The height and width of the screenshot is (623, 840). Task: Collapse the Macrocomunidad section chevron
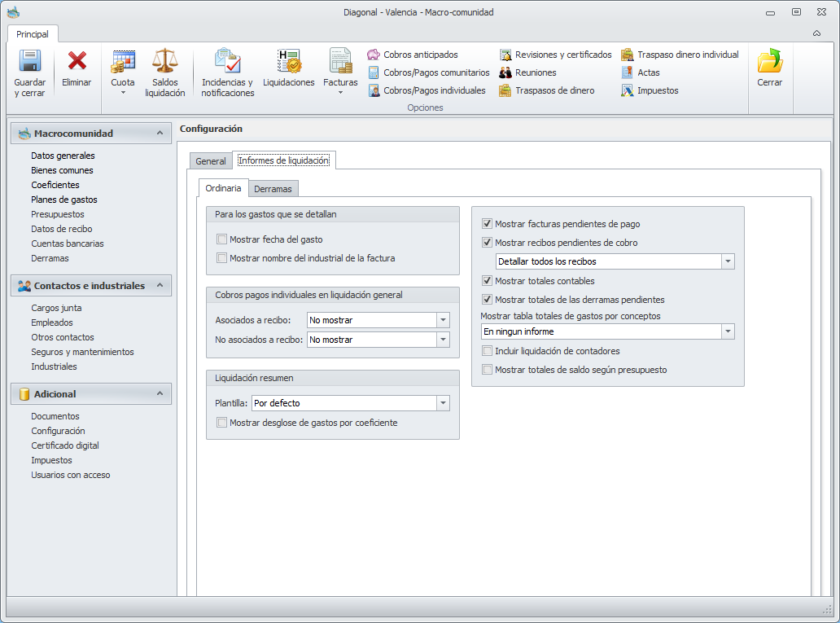tap(160, 133)
